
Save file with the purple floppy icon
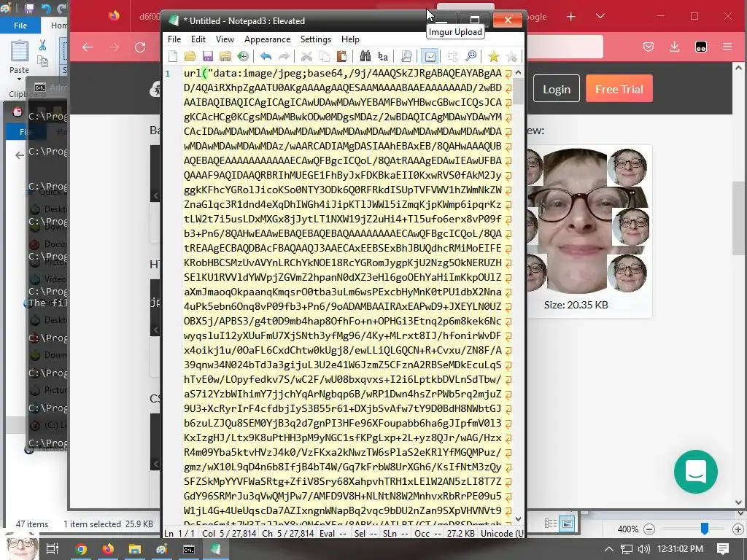208,56
